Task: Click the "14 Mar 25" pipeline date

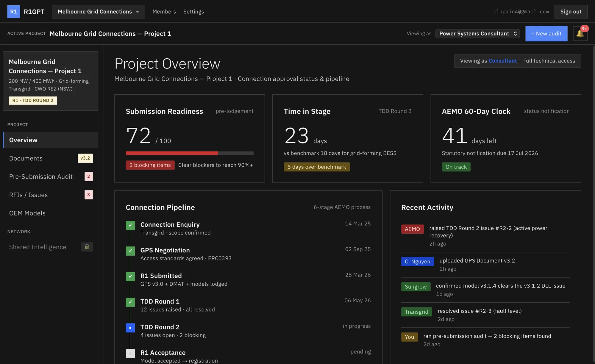Action: (358, 224)
